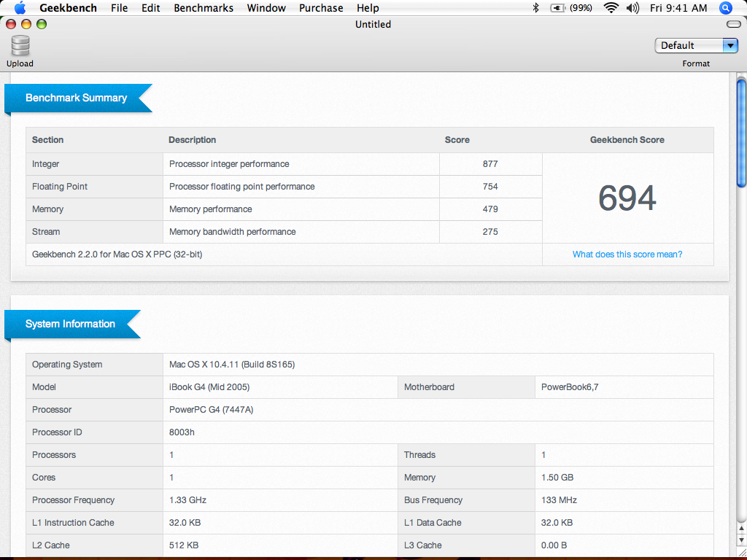Image resolution: width=747 pixels, height=560 pixels.
Task: Click 'PowerPC G4 (7447A)' processor value
Action: (x=211, y=410)
